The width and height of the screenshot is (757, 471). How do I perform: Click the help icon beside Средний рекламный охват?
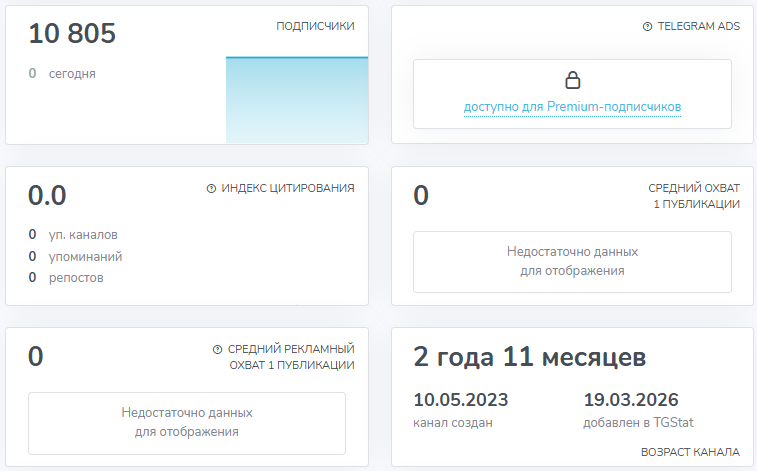[x=217, y=349]
